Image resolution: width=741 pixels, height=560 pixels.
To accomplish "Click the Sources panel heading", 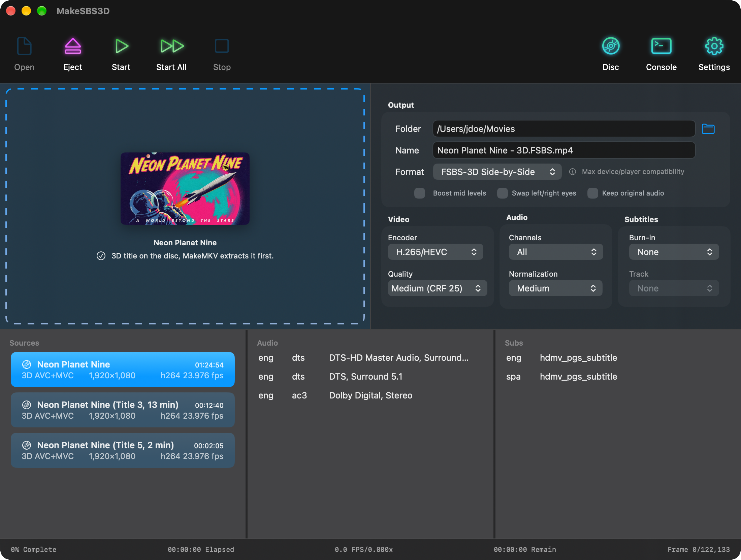I will click(x=24, y=343).
